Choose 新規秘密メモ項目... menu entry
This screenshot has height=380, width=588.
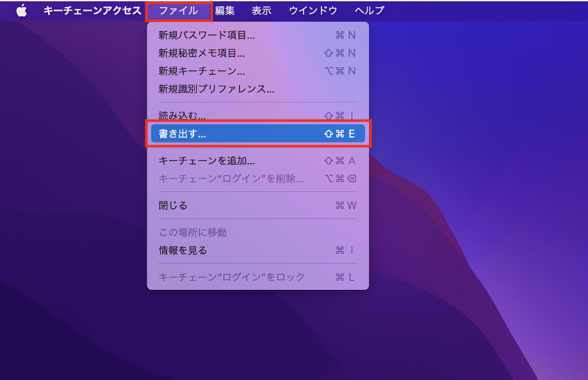[x=257, y=53]
